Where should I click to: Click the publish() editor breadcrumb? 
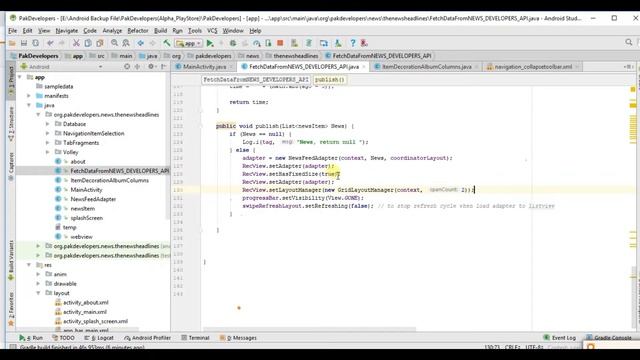tap(330, 80)
